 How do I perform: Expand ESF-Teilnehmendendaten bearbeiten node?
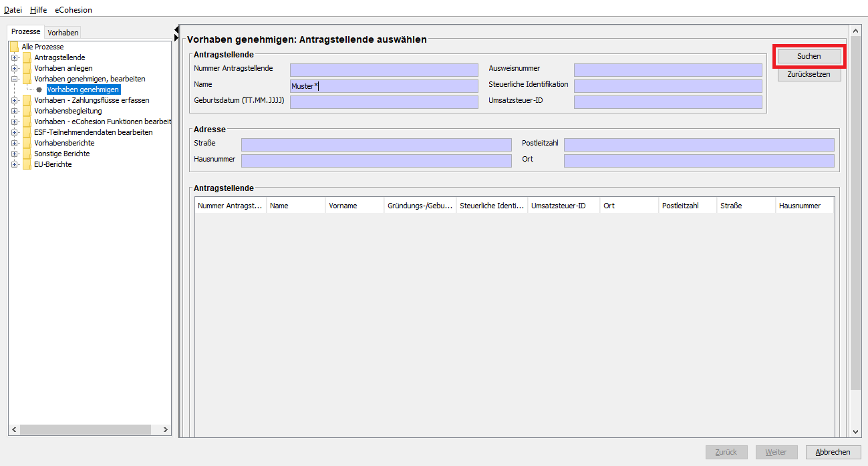(x=15, y=132)
